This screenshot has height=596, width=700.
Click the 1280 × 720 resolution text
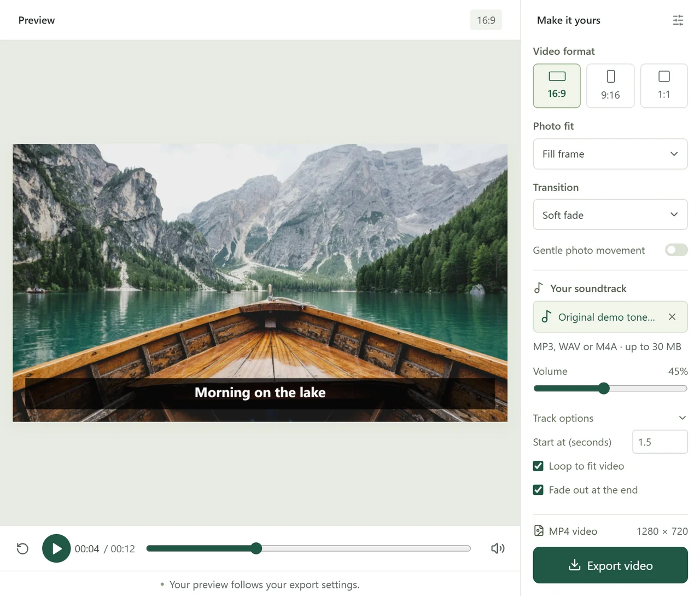662,531
